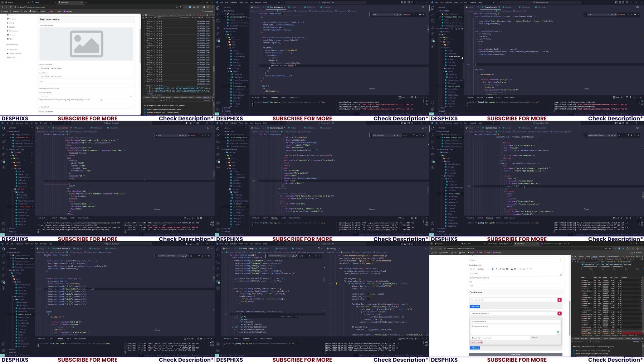Click page scrollbar in bottom-right browser frame
The width and height of the screenshot is (644, 362).
(570, 318)
